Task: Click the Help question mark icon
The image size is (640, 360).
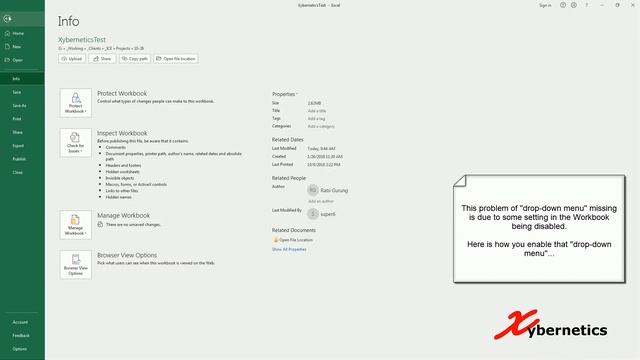Action: [x=587, y=5]
